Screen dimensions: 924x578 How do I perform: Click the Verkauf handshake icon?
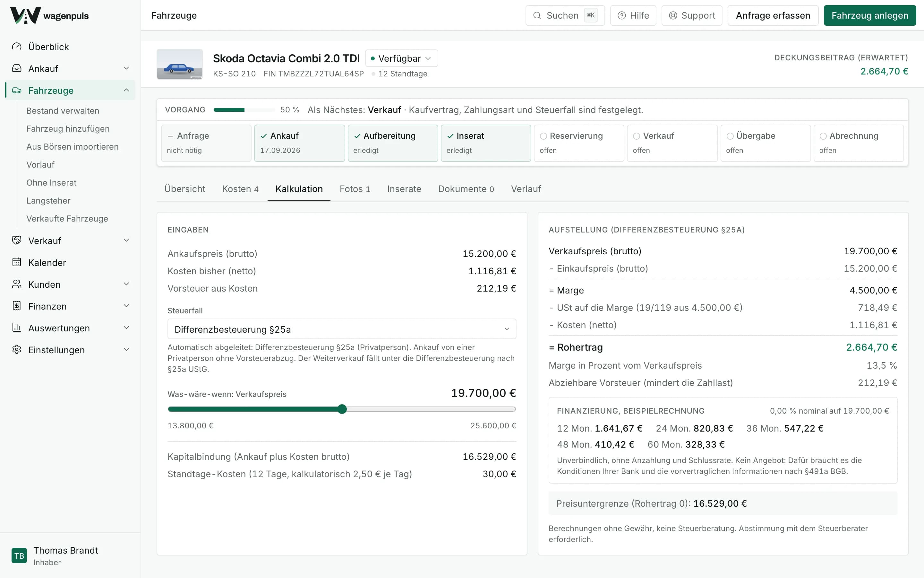(16, 241)
